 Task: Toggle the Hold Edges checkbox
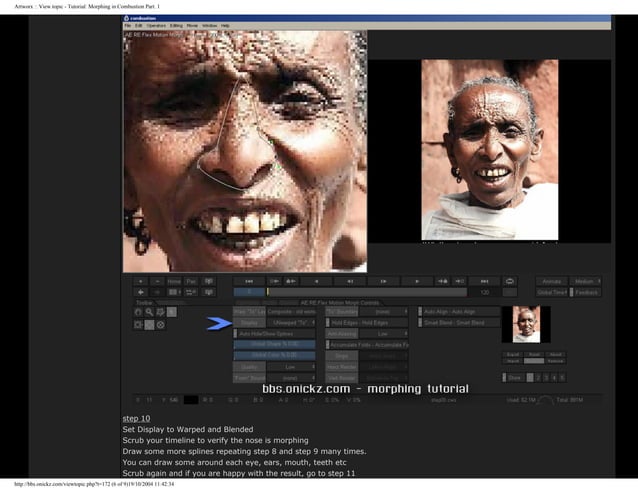329,323
